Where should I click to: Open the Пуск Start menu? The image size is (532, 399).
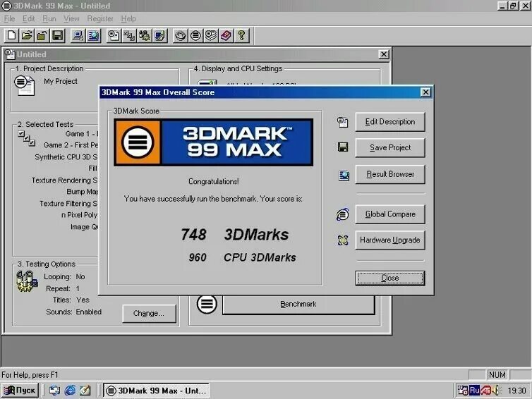pos(20,391)
